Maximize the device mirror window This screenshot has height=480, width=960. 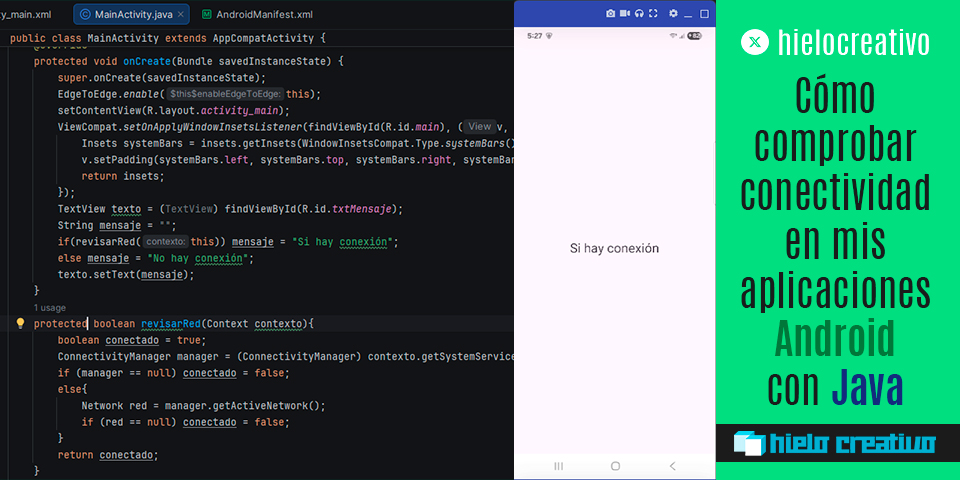click(704, 13)
